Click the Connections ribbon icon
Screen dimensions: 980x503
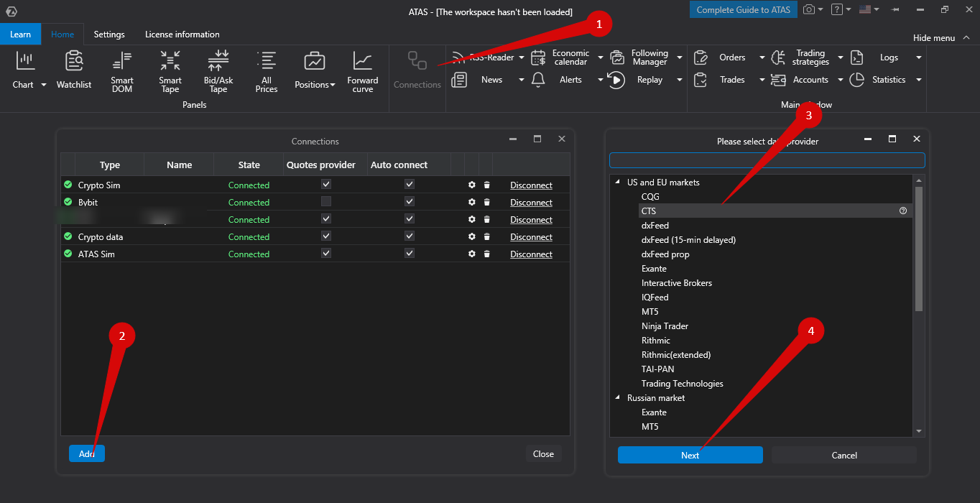(x=417, y=60)
